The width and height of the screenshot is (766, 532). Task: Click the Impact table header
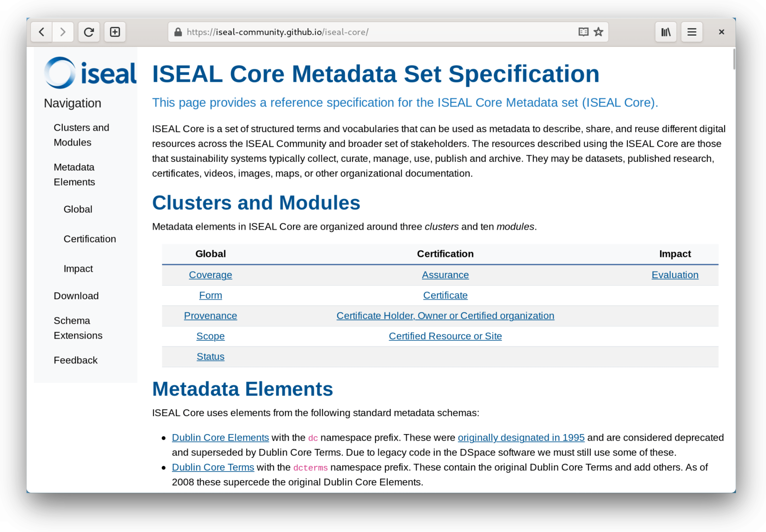pyautogui.click(x=675, y=254)
